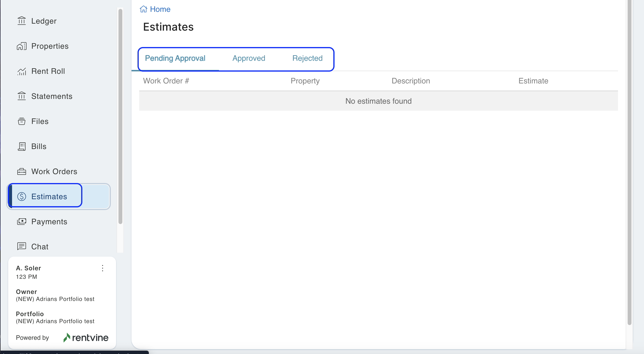Click the Payments cash icon
644x354 pixels.
coord(21,222)
